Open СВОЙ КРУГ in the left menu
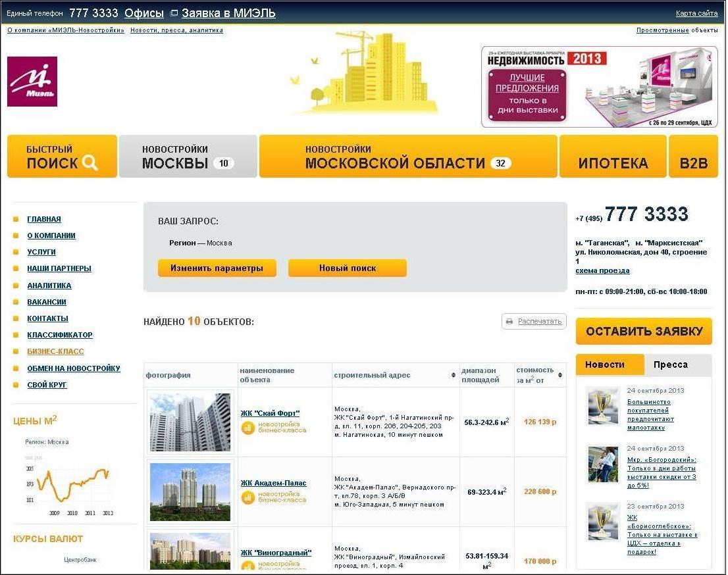 47,385
